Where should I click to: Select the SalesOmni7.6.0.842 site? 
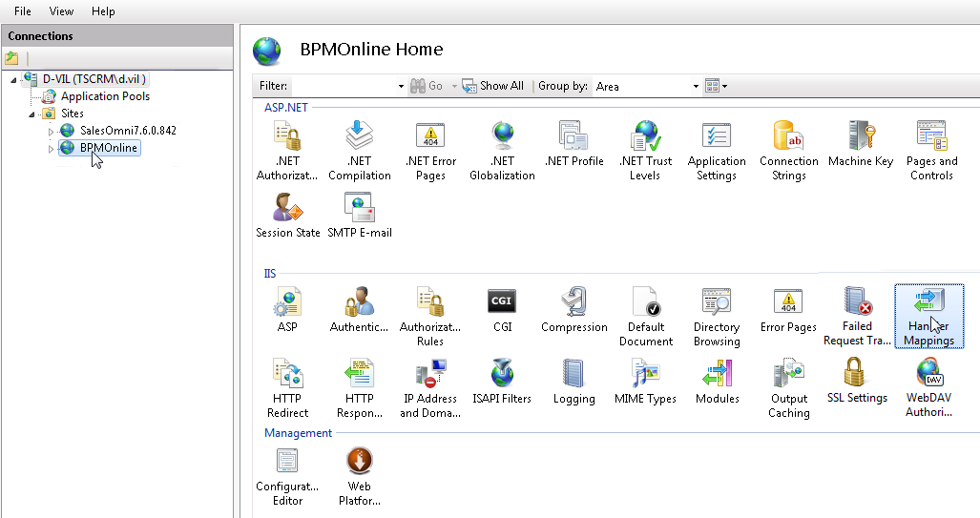[128, 131]
